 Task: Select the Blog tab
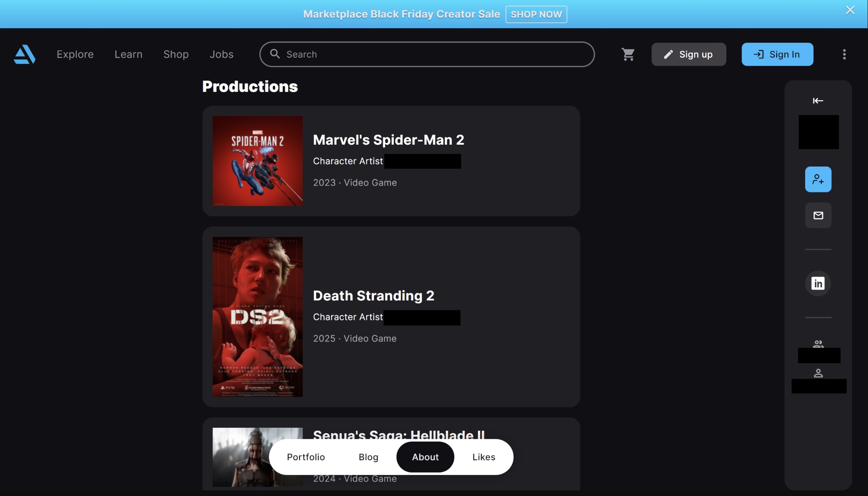[368, 456]
